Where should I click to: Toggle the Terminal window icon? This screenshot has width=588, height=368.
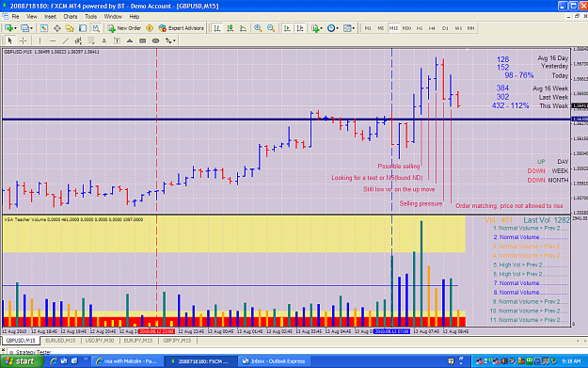[x=83, y=28]
